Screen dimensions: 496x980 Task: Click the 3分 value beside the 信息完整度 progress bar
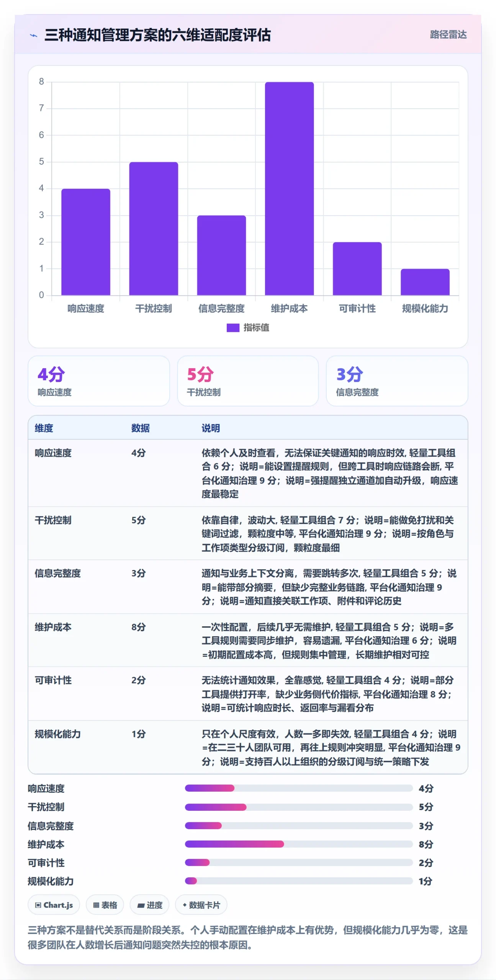point(426,826)
